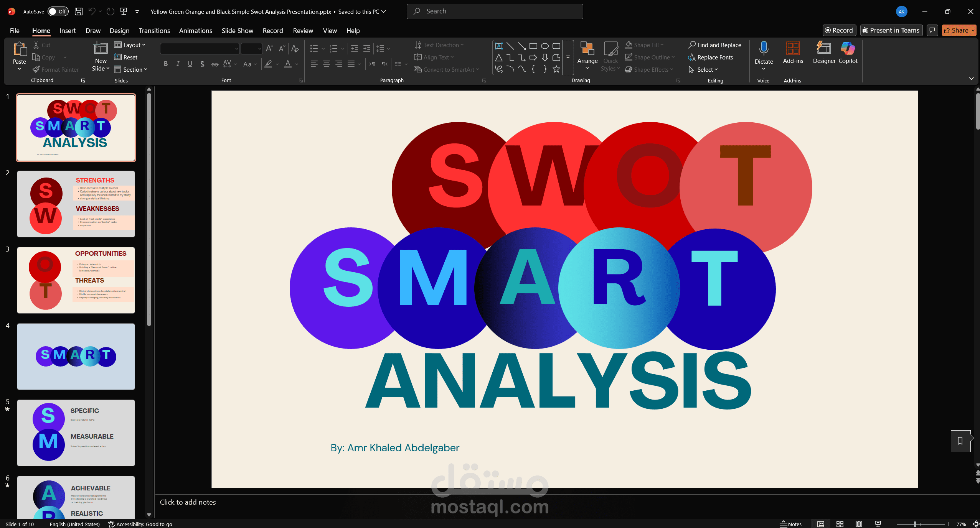Open the Dictate voice tool
The image size is (980, 528).
763,54
